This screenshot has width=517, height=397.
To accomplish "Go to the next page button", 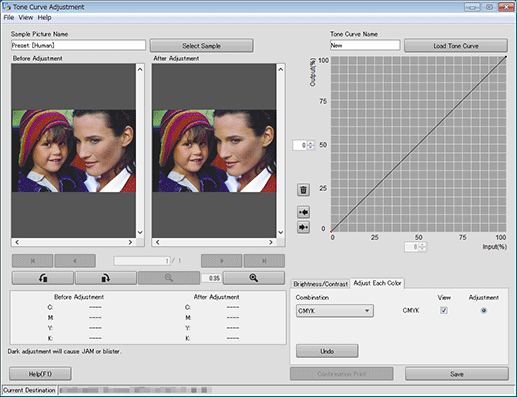I will 222,261.
